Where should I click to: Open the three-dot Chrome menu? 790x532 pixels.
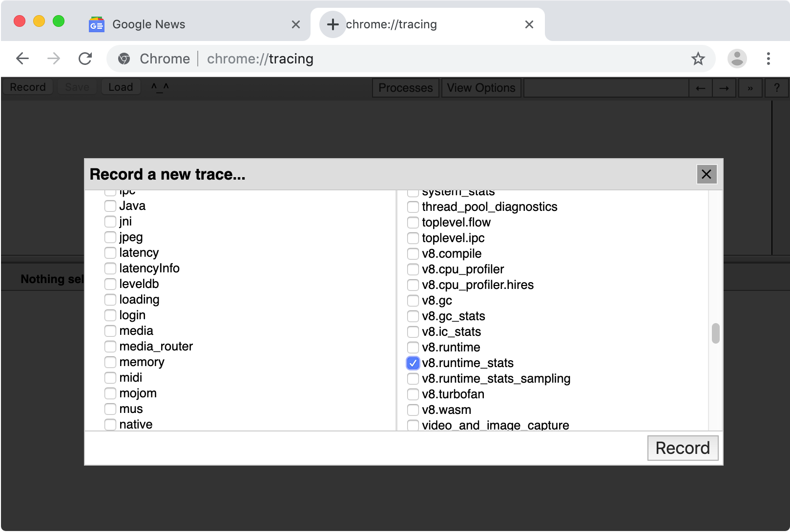pos(768,59)
